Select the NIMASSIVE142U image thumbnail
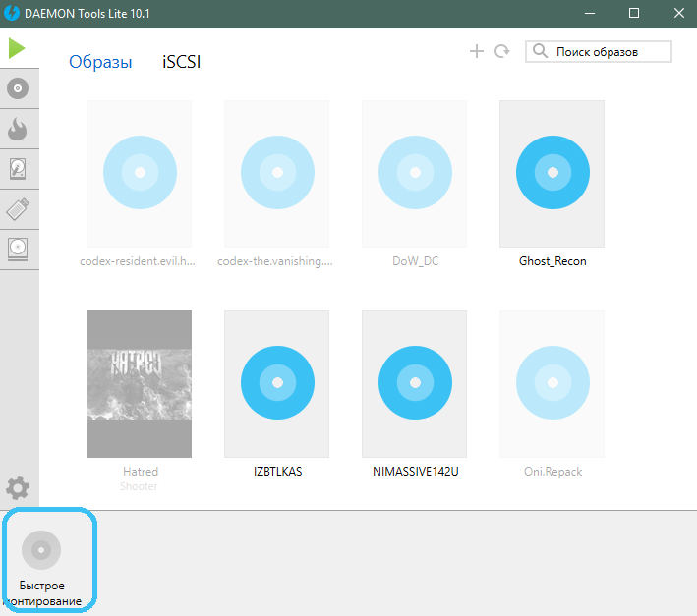 click(x=414, y=384)
